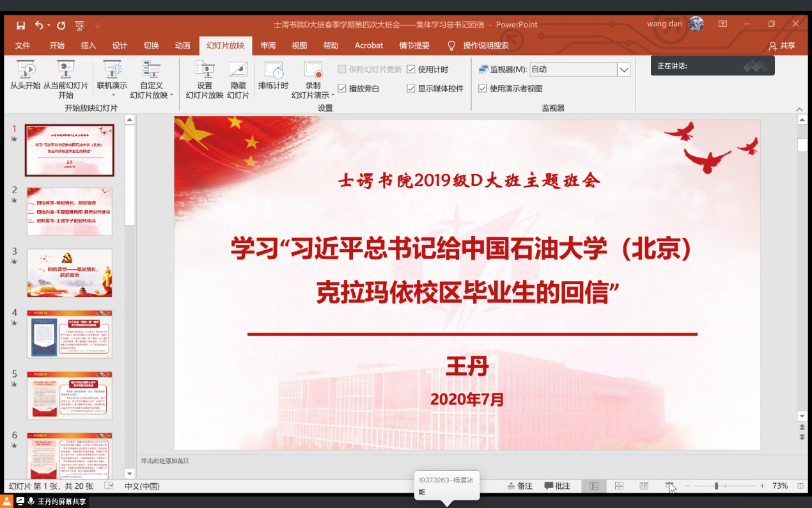Click the zoom slider in status bar
Image resolution: width=812 pixels, height=508 pixels.
(716, 486)
